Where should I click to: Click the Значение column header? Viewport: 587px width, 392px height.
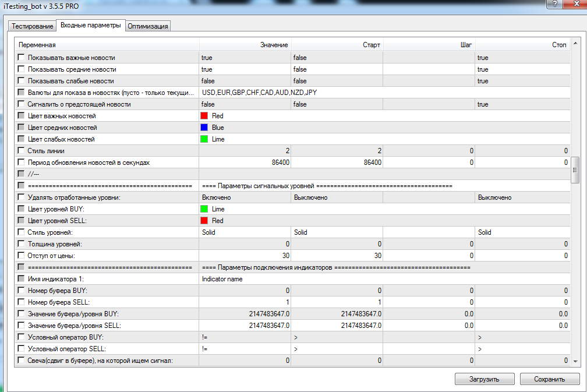point(245,45)
